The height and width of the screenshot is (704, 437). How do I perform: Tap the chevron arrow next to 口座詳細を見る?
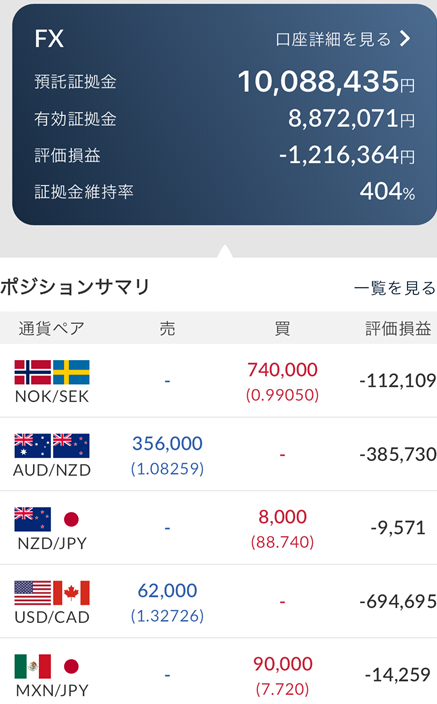[405, 39]
